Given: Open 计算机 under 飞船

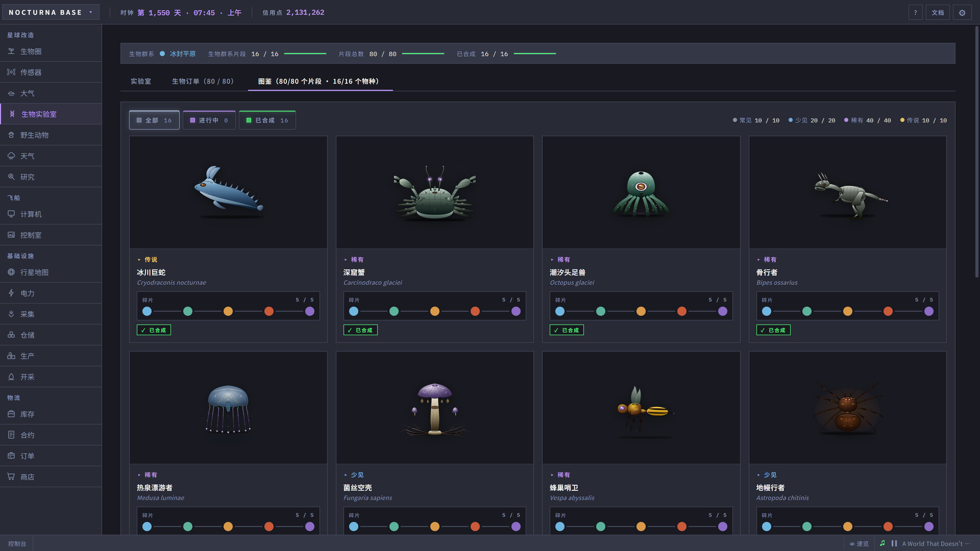Looking at the screenshot, I should point(51,214).
